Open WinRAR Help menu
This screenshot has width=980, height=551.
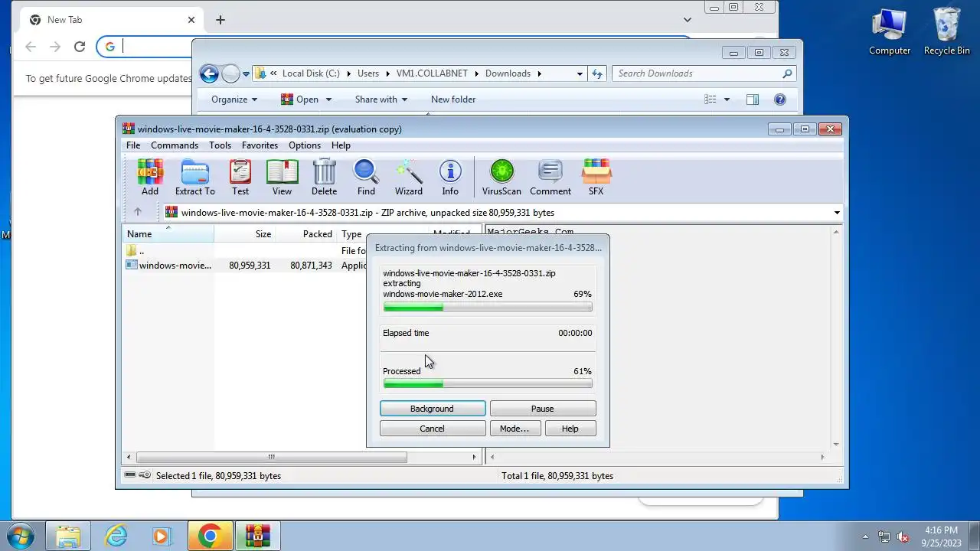point(341,145)
